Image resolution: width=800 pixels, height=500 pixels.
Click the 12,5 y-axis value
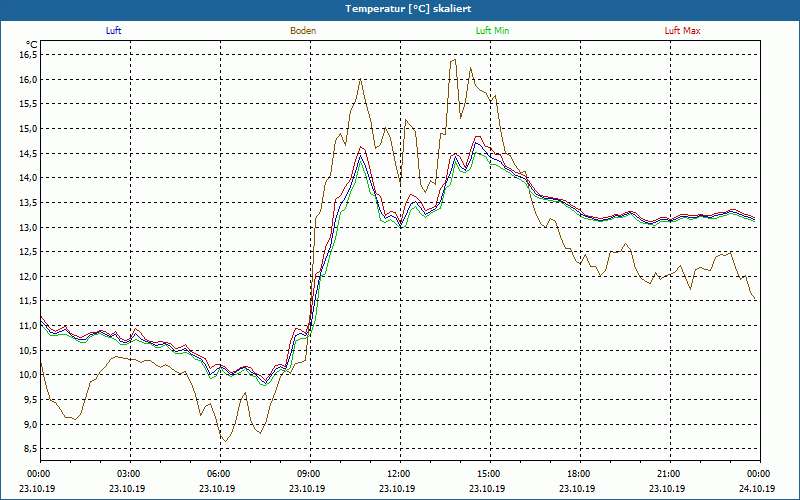coord(29,252)
